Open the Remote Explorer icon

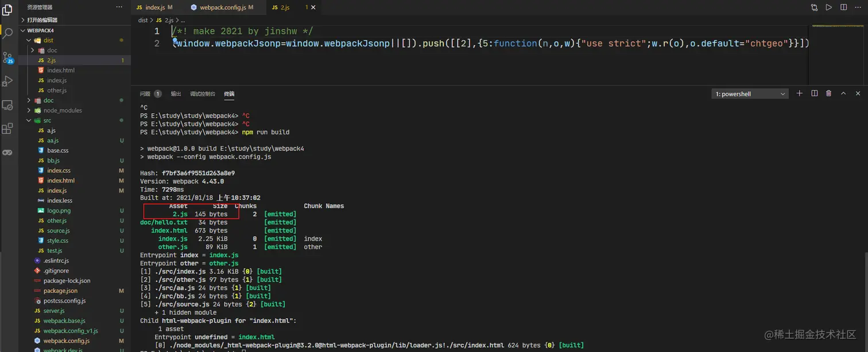pyautogui.click(x=7, y=105)
